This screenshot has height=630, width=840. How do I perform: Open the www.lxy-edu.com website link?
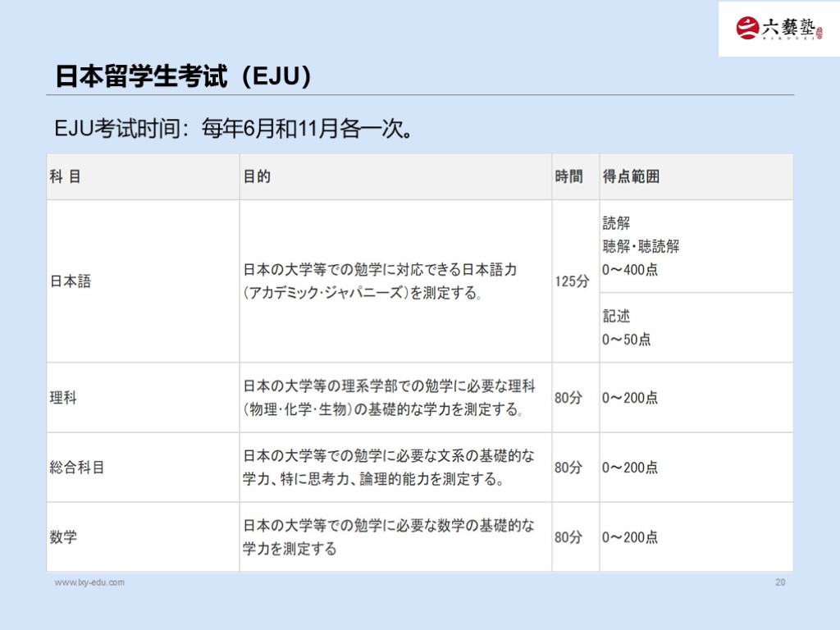[x=89, y=582]
